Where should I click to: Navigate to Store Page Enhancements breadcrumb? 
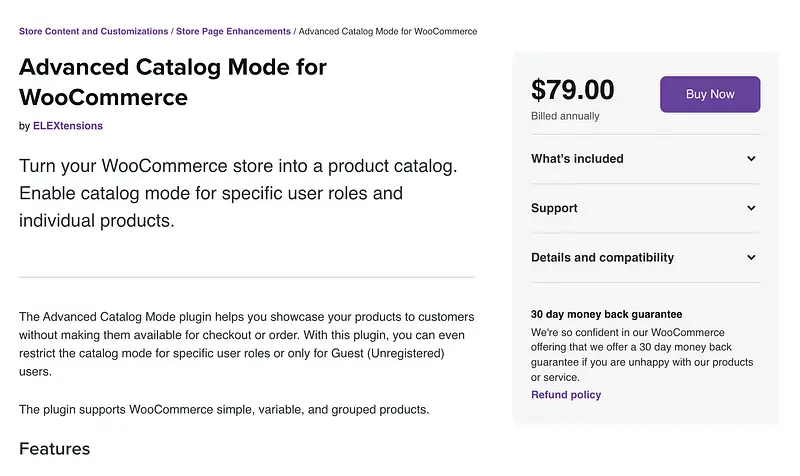click(x=233, y=32)
